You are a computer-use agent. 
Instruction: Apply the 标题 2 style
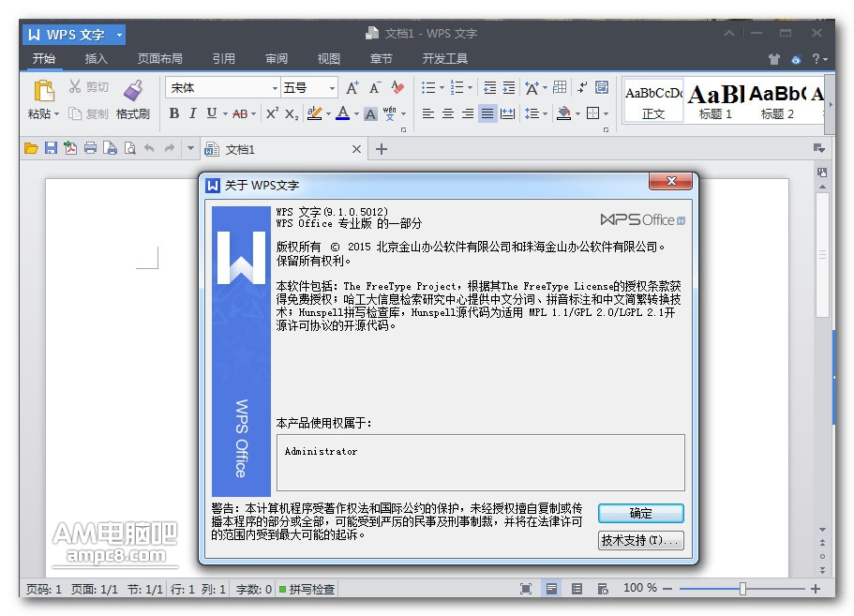pyautogui.click(x=777, y=101)
